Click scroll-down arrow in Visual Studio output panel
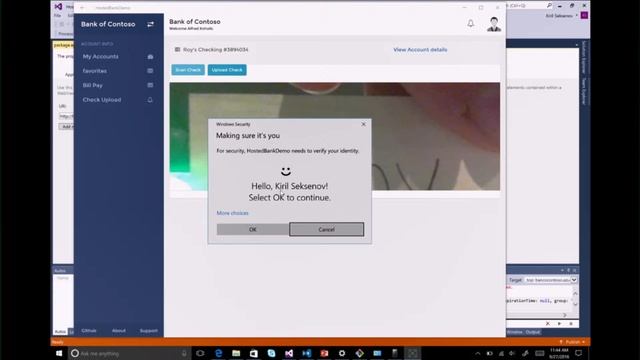640x360 pixels. [x=575, y=304]
